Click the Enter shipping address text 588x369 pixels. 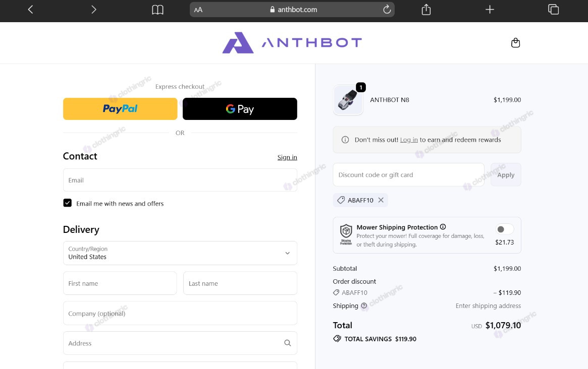pos(488,305)
